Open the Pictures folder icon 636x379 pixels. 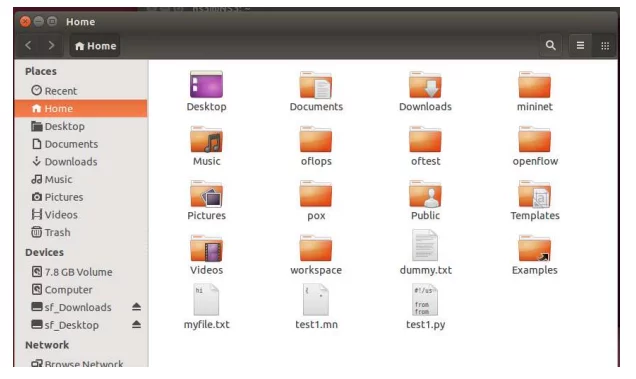coord(206,194)
